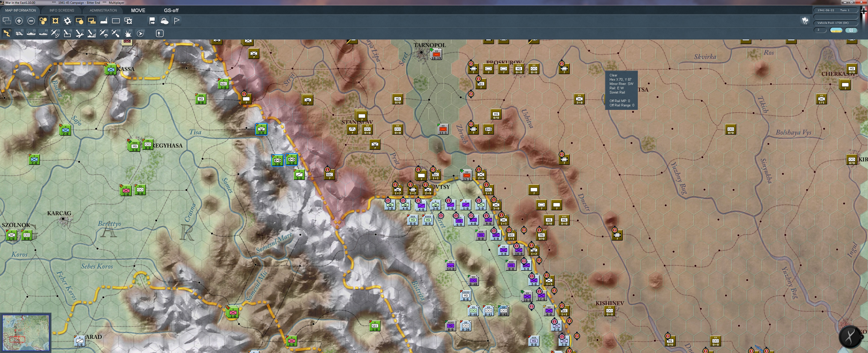The image size is (868, 353).
Task: Select the red 13-1 armor unit
Action: (x=466, y=175)
